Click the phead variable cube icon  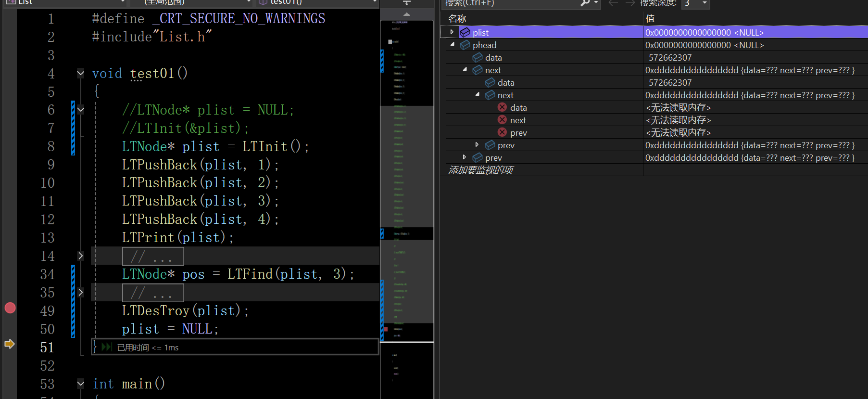465,45
